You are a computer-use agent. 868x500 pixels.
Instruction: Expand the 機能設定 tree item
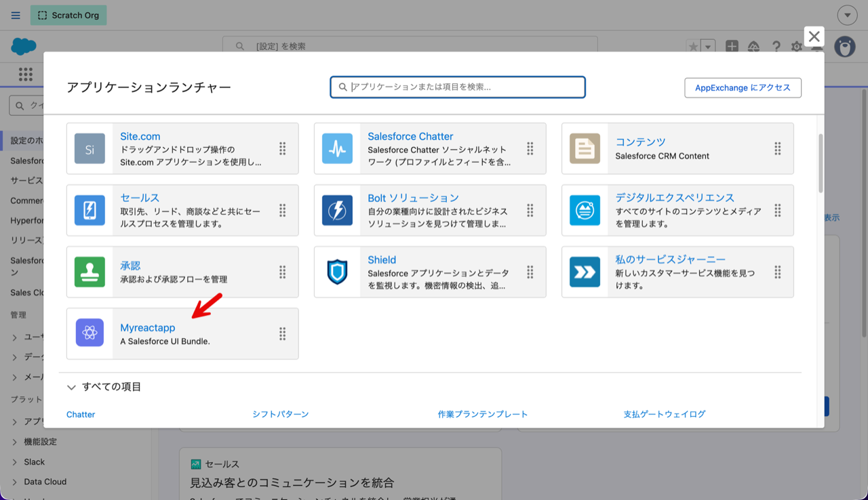coord(15,442)
